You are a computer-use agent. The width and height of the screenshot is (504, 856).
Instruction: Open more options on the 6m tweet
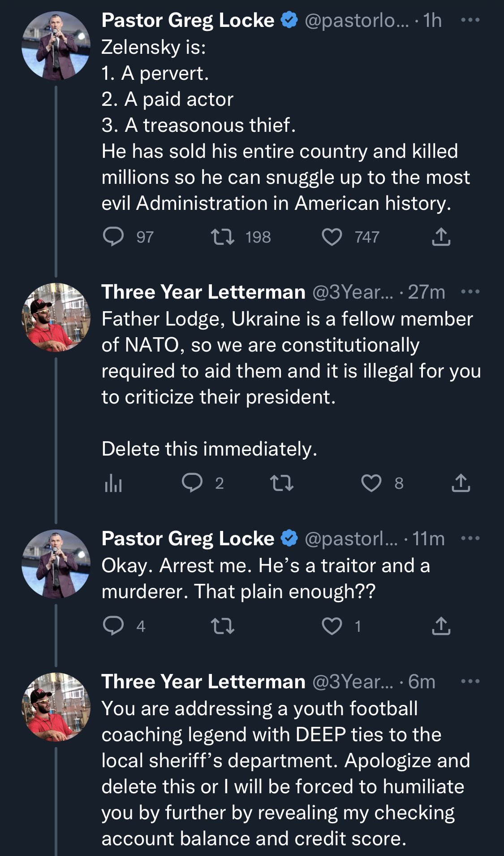(470, 682)
